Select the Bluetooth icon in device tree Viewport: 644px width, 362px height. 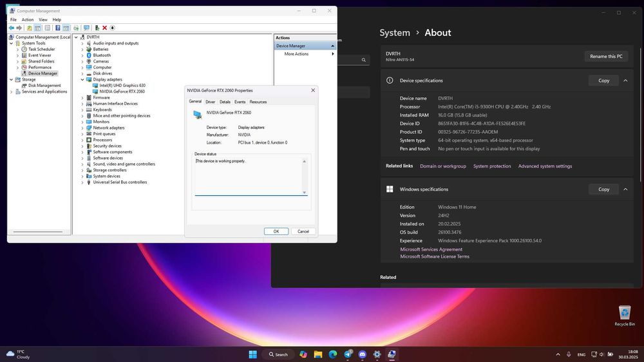coord(89,55)
